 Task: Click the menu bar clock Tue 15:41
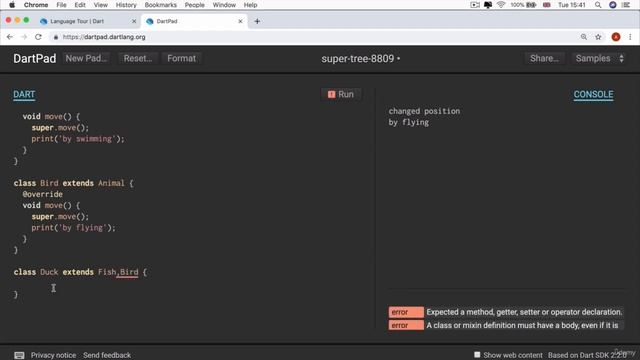click(571, 5)
